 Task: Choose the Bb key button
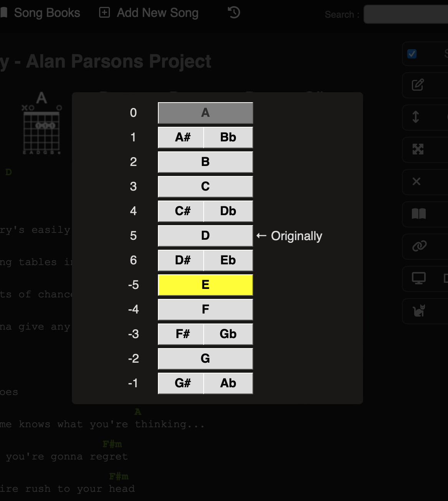[x=228, y=137]
